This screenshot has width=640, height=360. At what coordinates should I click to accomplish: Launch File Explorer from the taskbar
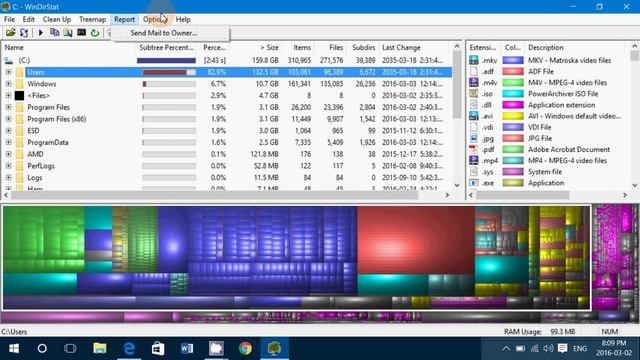[100, 349]
